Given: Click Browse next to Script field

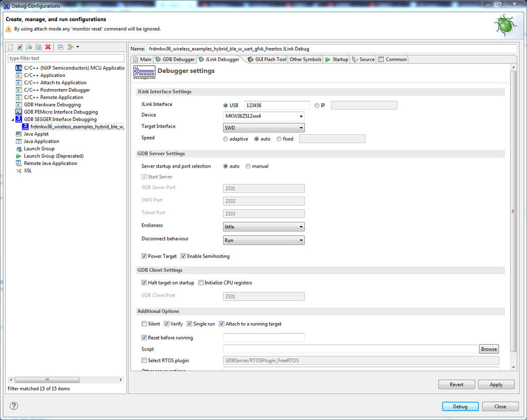Looking at the screenshot, I should pyautogui.click(x=489, y=349).
